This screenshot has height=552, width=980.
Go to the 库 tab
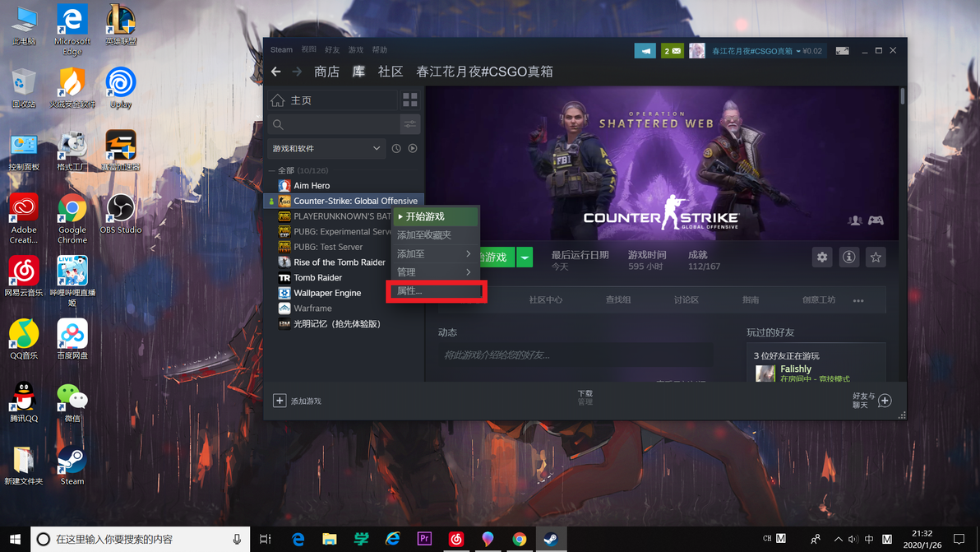point(358,72)
